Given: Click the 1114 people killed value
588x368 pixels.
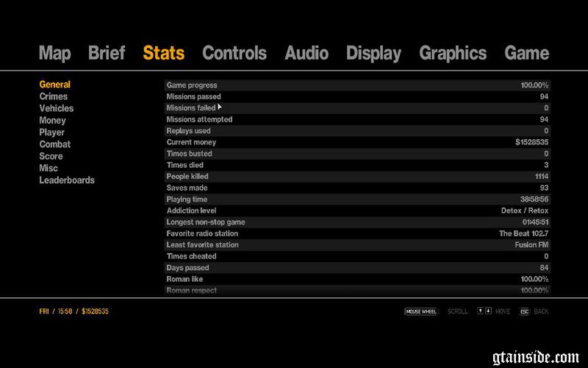Looking at the screenshot, I should click(542, 177).
